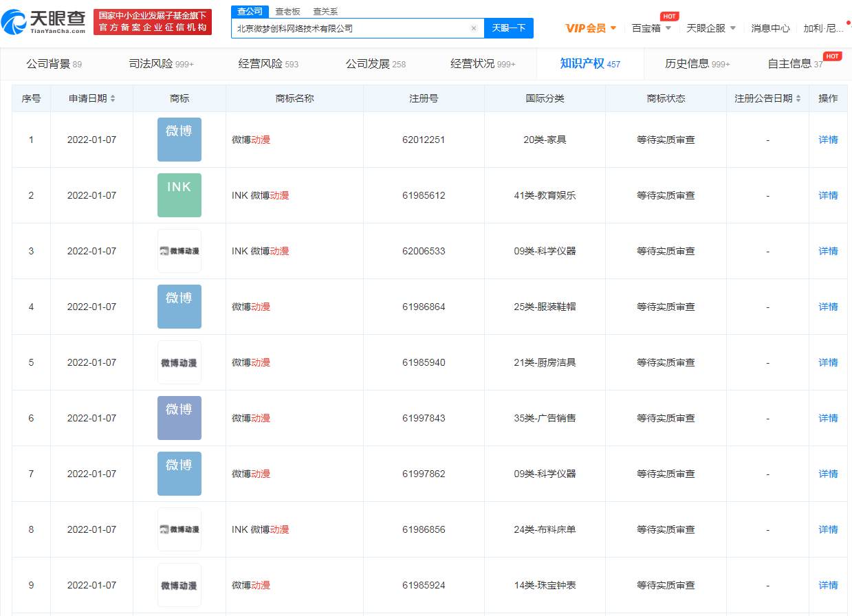This screenshot has height=616, width=852.
Task: Click the 天眼一下 search button
Action: (x=509, y=28)
